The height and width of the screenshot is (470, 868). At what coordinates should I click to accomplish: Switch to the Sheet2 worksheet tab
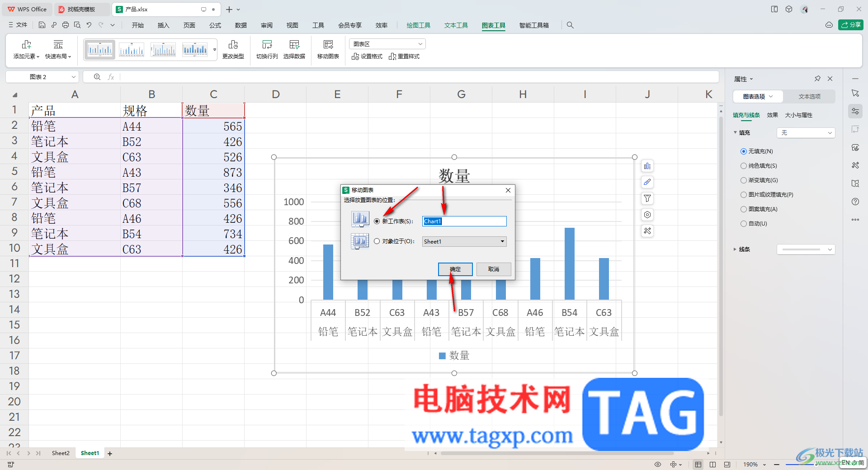[x=61, y=453]
